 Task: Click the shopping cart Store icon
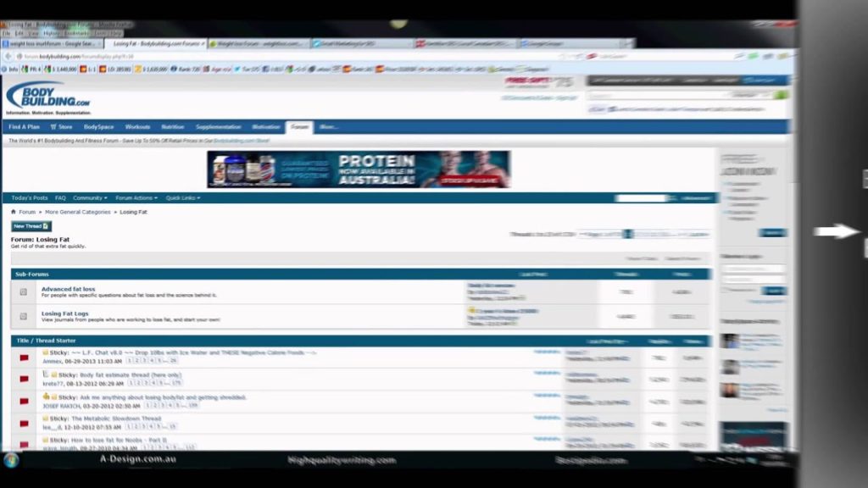[53, 127]
